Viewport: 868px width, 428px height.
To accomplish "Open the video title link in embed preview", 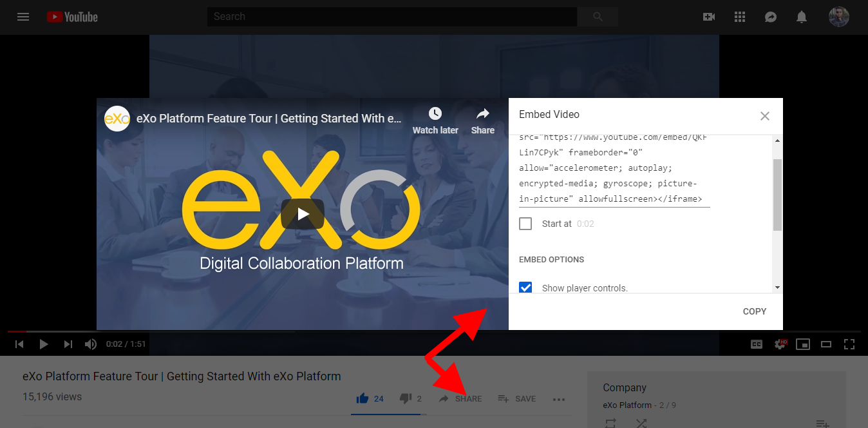I will (269, 119).
